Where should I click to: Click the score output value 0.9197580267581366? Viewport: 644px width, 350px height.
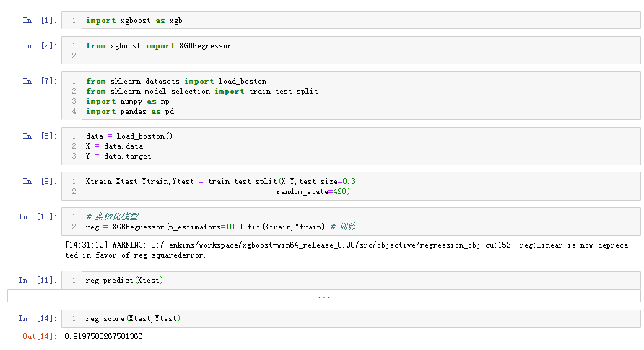103,336
